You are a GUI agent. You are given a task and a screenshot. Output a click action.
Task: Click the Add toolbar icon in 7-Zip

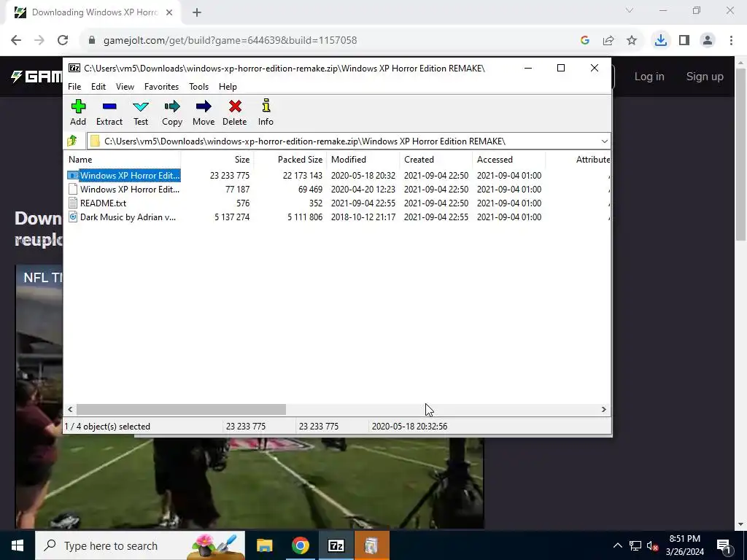[x=78, y=106]
